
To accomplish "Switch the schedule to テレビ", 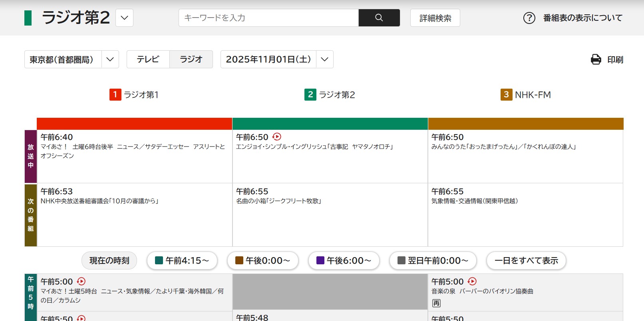I will 148,59.
